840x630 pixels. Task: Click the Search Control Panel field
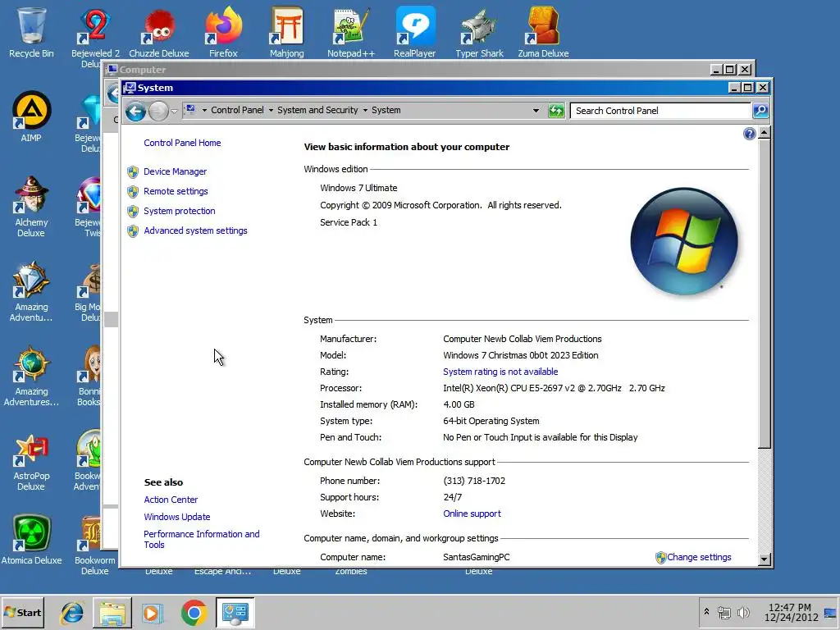click(x=660, y=111)
